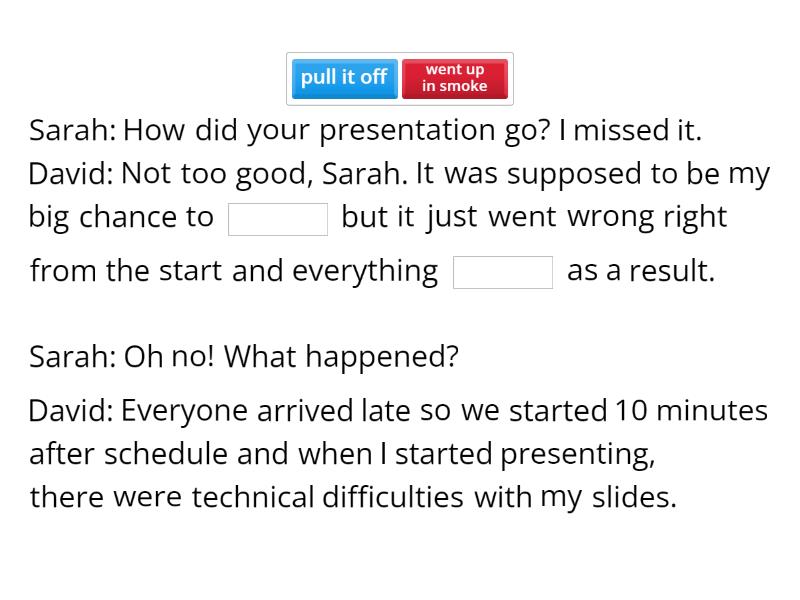This screenshot has width=800, height=600.
Task: Click the line "there were technical difficulties with my slides."
Action: click(353, 497)
